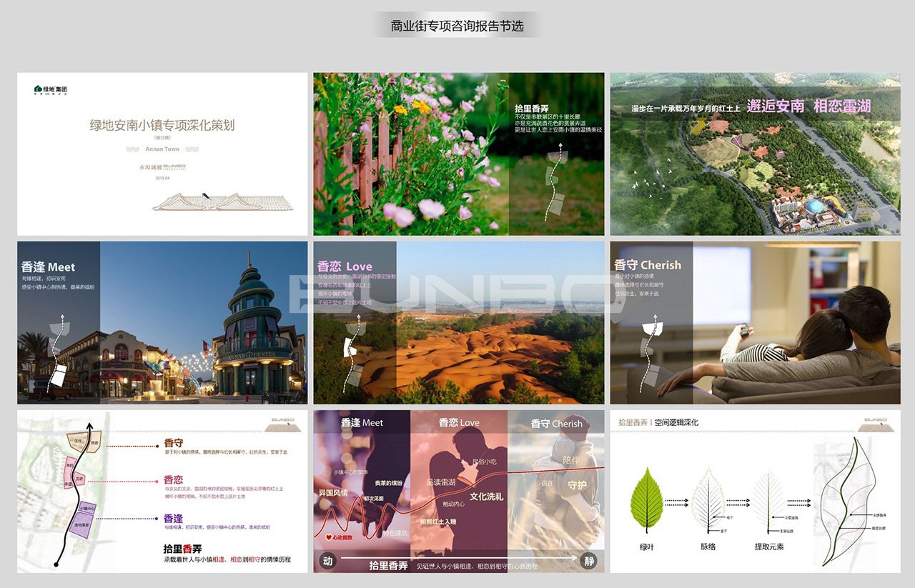Image resolution: width=915 pixels, height=588 pixels.
Task: Select the leaf vein sketch labeled 脉络
Action: point(708,499)
